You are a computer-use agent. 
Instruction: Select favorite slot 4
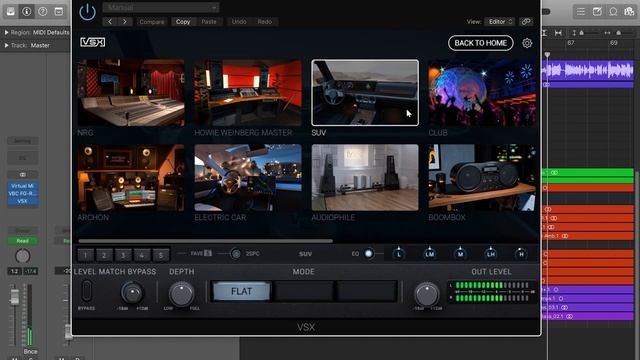pos(142,255)
